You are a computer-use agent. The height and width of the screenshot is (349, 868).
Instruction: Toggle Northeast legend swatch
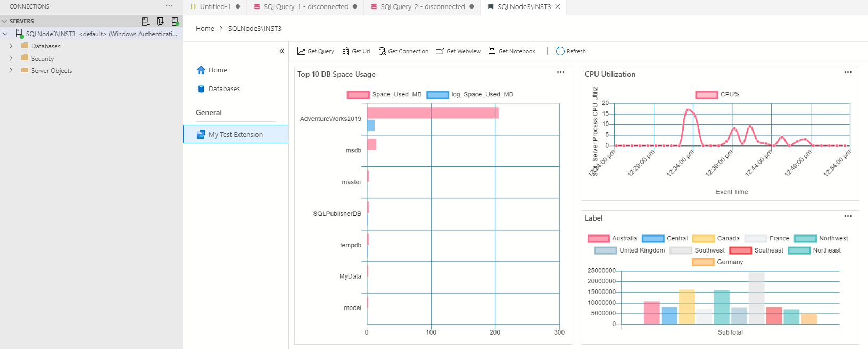tap(799, 250)
